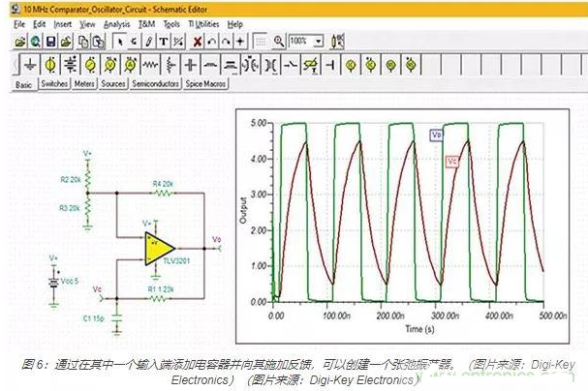Click the Undo arrow icon
This screenshot has width=588, height=391.
tap(212, 42)
